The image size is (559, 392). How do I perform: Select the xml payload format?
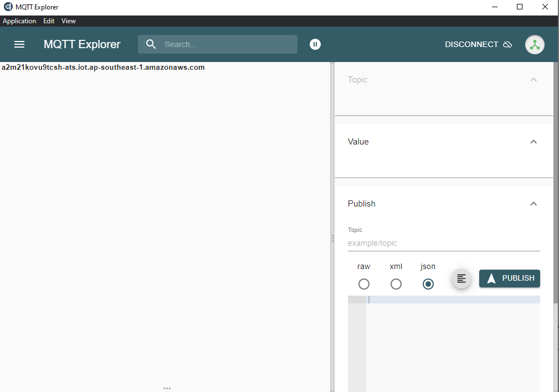396,284
